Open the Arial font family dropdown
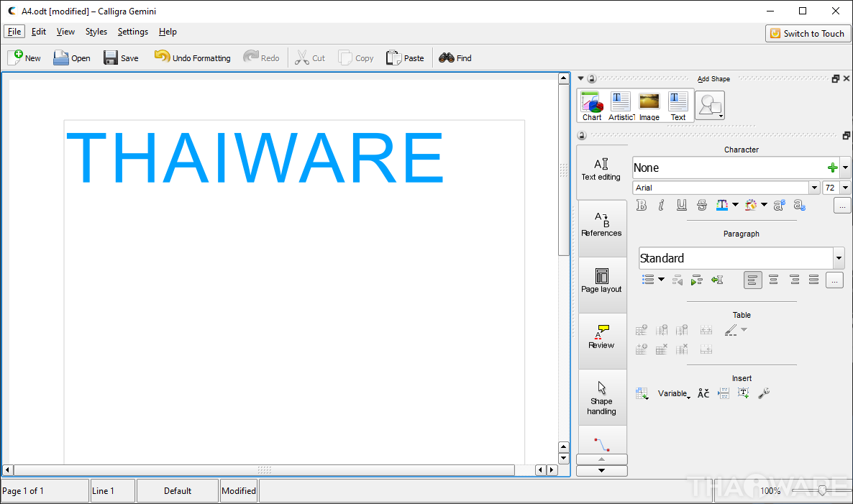 pyautogui.click(x=814, y=188)
